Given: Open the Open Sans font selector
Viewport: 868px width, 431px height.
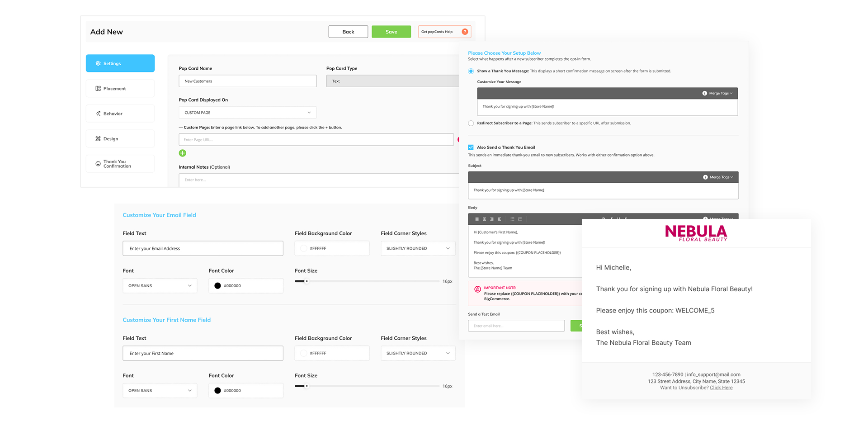Looking at the screenshot, I should pos(160,285).
